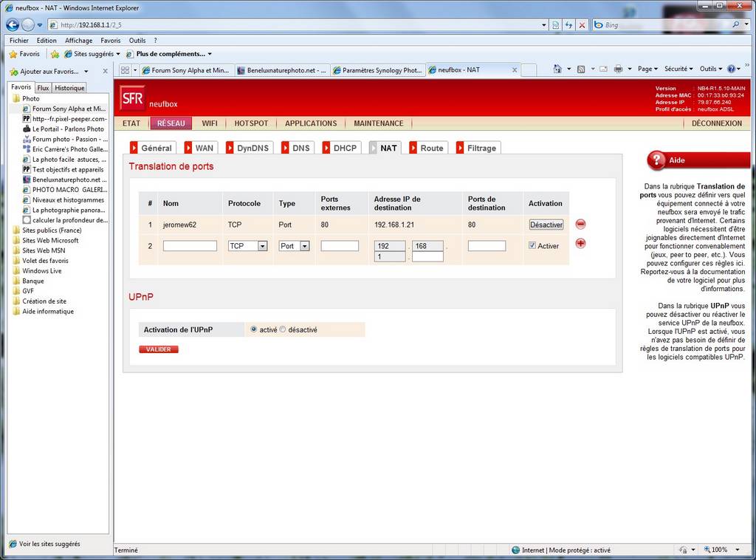Close the neufbox - NAT tab
This screenshot has width=756, height=560.
click(x=515, y=70)
